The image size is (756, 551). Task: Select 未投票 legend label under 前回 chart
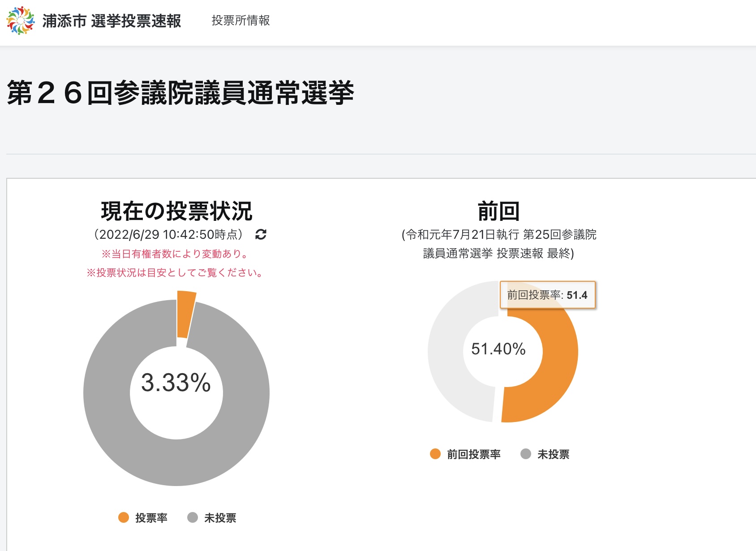coord(553,454)
